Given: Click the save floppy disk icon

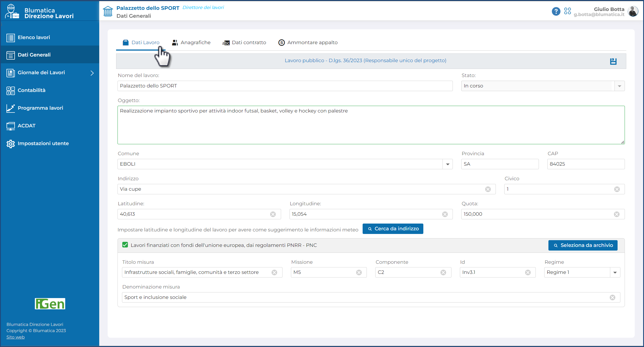Looking at the screenshot, I should coord(613,61).
